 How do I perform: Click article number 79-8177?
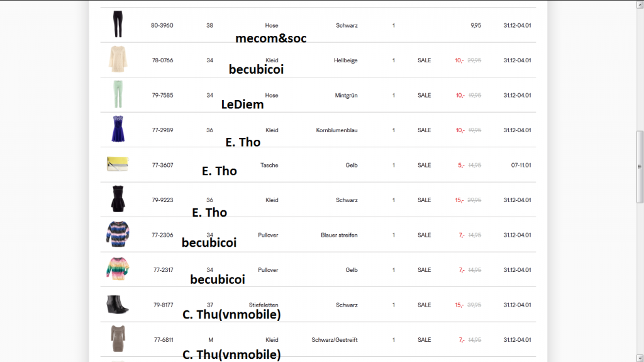(162, 305)
